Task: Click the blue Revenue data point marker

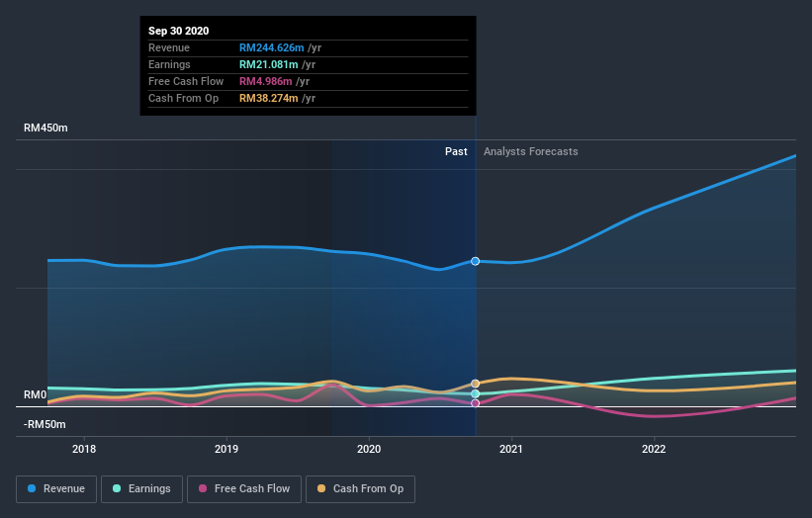Action: pyautogui.click(x=475, y=261)
